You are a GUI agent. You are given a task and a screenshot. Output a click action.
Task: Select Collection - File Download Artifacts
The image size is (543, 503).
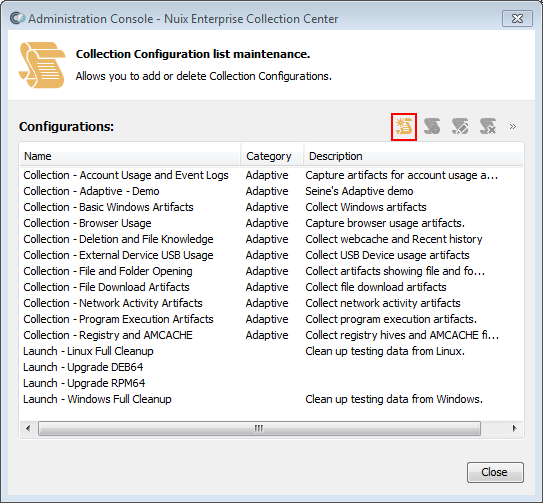[272, 287]
